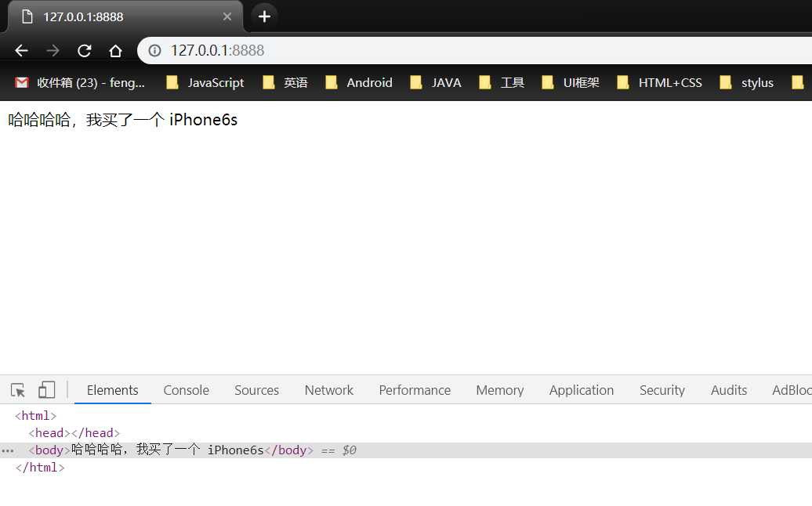Click the browser forward arrow

tap(53, 51)
